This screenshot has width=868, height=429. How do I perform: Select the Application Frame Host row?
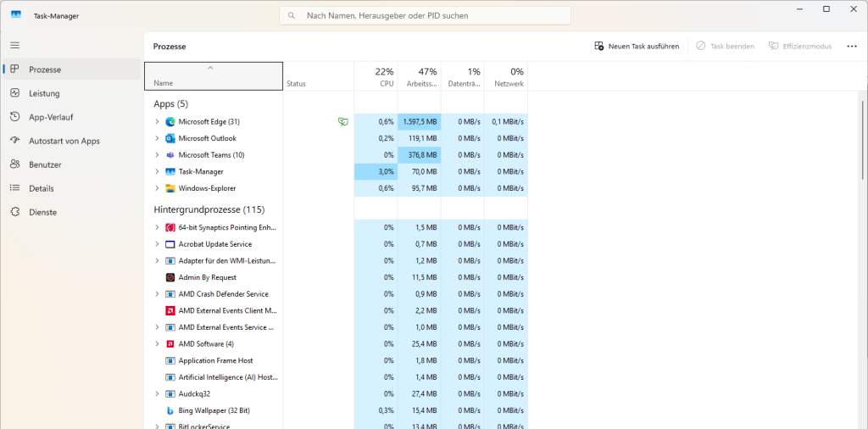point(336,361)
